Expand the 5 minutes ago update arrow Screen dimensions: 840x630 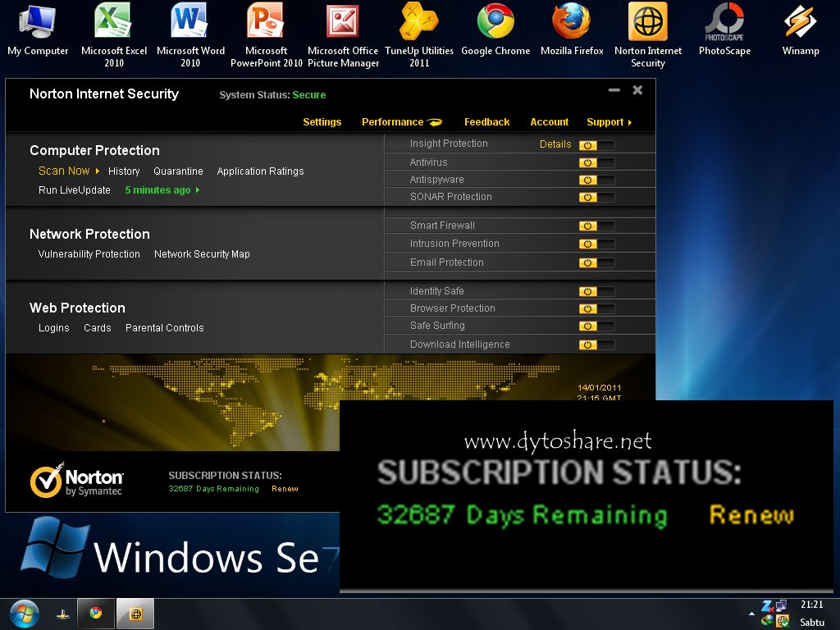[198, 190]
